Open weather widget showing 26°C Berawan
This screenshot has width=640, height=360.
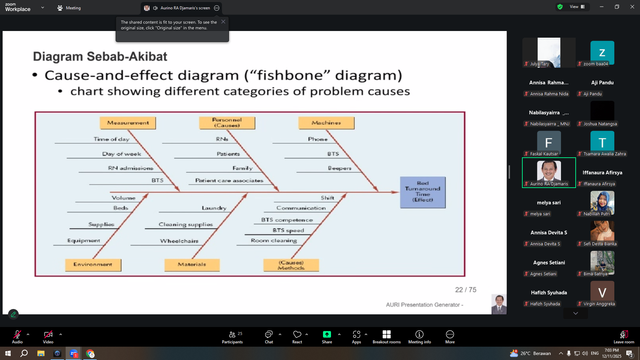[530, 353]
